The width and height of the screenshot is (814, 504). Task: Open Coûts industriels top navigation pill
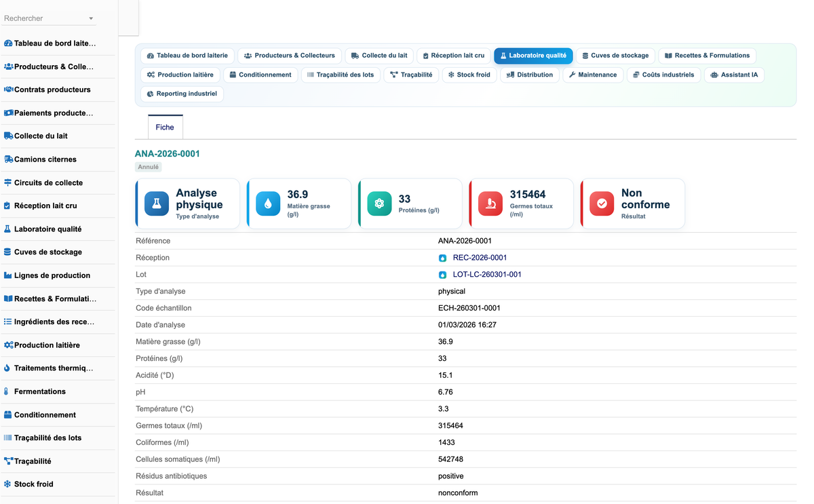pos(663,75)
